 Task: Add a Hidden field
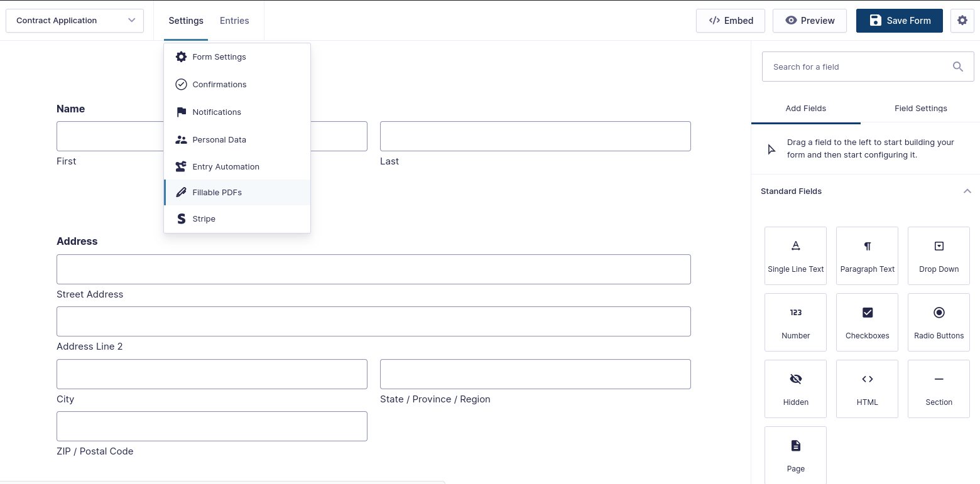click(795, 389)
